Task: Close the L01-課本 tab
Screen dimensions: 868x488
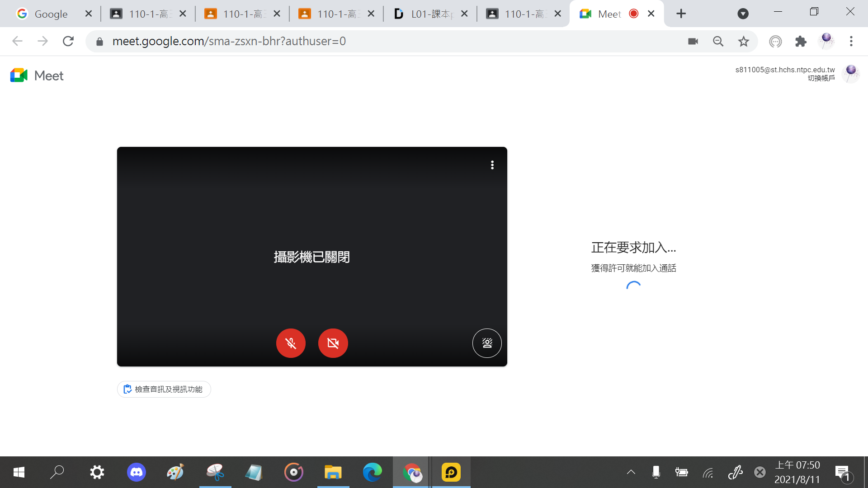Action: point(464,14)
